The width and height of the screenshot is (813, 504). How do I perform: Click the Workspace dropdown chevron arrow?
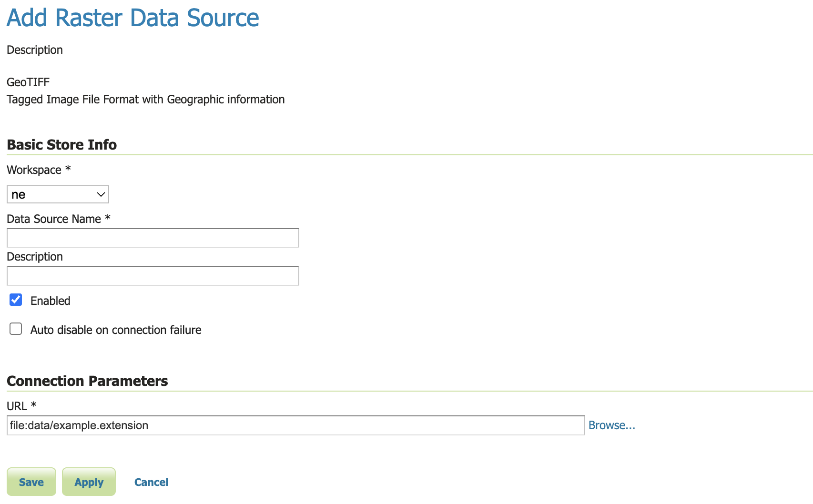(x=101, y=194)
